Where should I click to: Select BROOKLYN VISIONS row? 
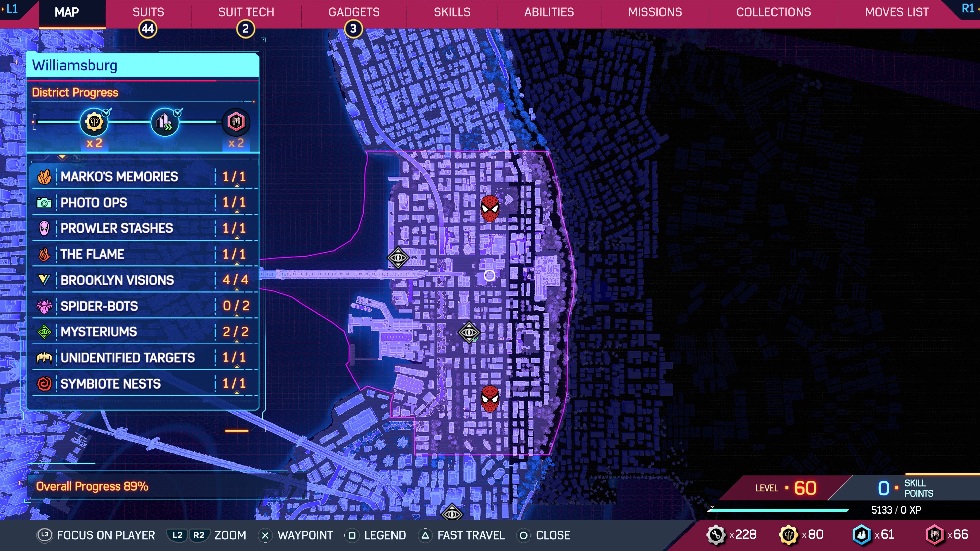(x=144, y=280)
